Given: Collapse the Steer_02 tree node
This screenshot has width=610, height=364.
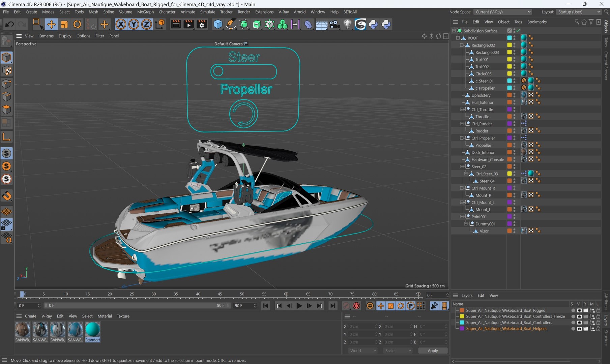Looking at the screenshot, I should tap(462, 166).
